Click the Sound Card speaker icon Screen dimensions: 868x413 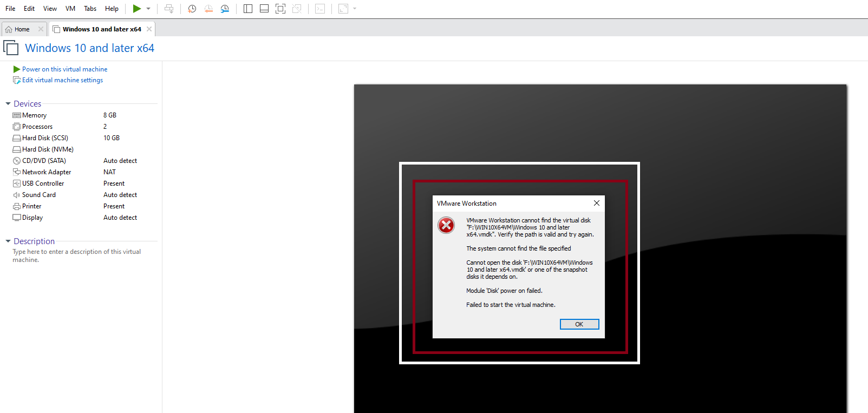click(x=17, y=195)
